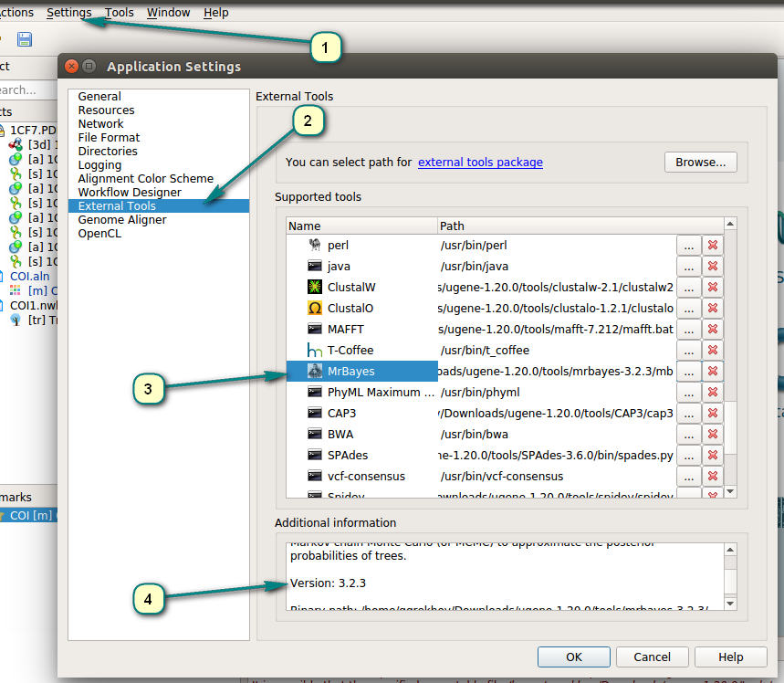This screenshot has width=784, height=683.
Task: Open the Settings menu
Action: pyautogui.click(x=68, y=13)
